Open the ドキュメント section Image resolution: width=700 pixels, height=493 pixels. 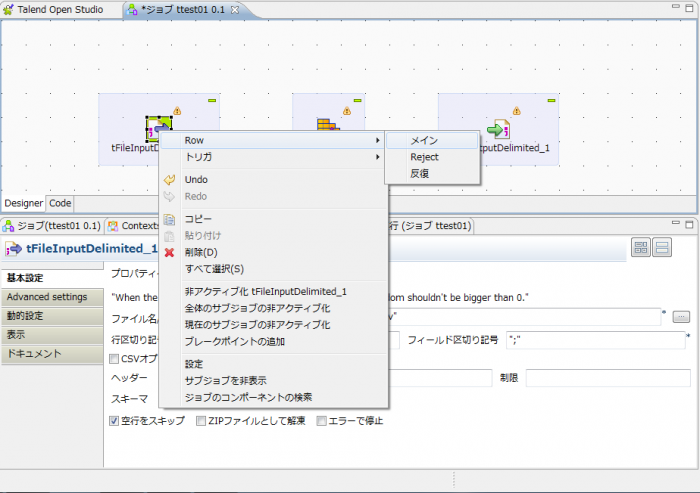click(52, 354)
